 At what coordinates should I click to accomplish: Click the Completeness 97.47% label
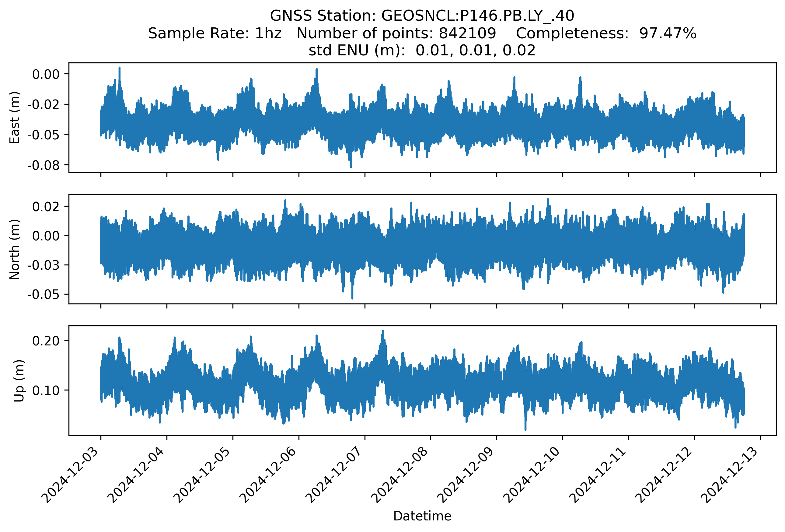coord(606,33)
